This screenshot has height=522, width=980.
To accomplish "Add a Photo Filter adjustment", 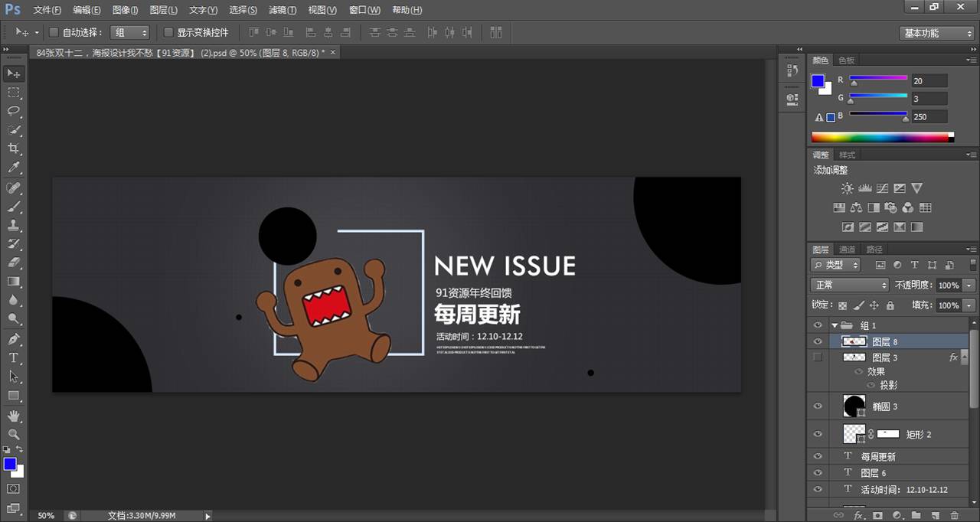I will tap(890, 207).
